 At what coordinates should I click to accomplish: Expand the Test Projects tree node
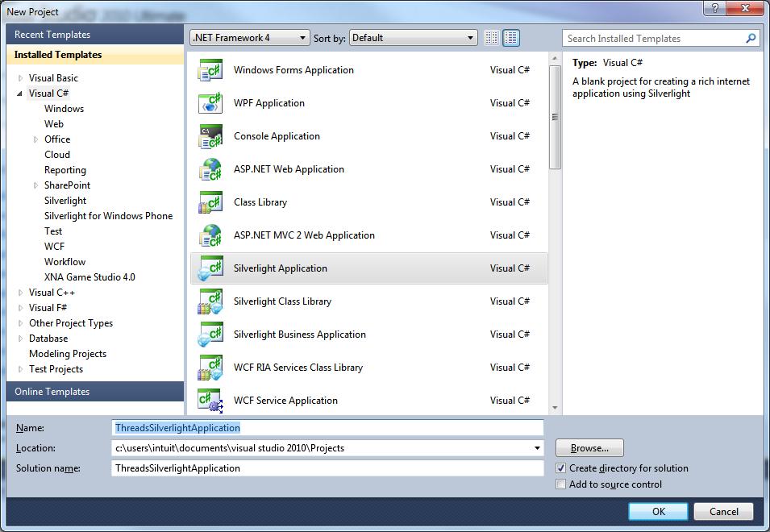[x=20, y=369]
